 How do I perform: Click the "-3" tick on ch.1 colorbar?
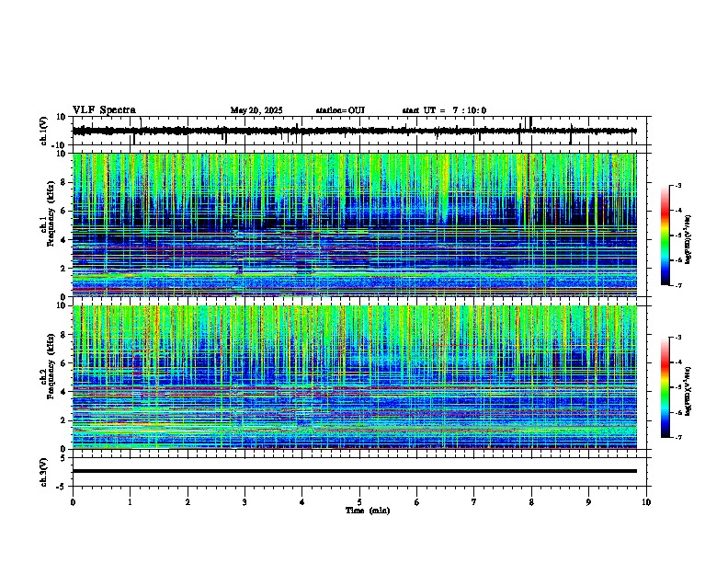[677, 185]
